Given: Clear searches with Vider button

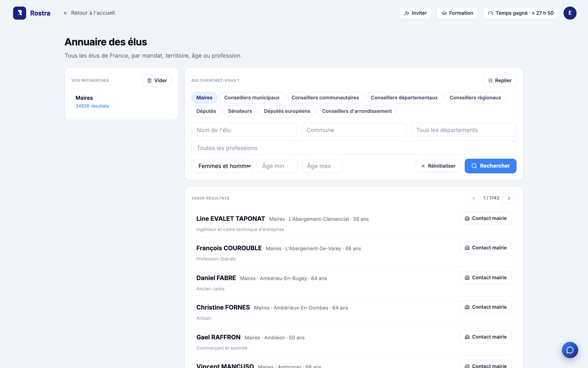Looking at the screenshot, I should click(157, 81).
